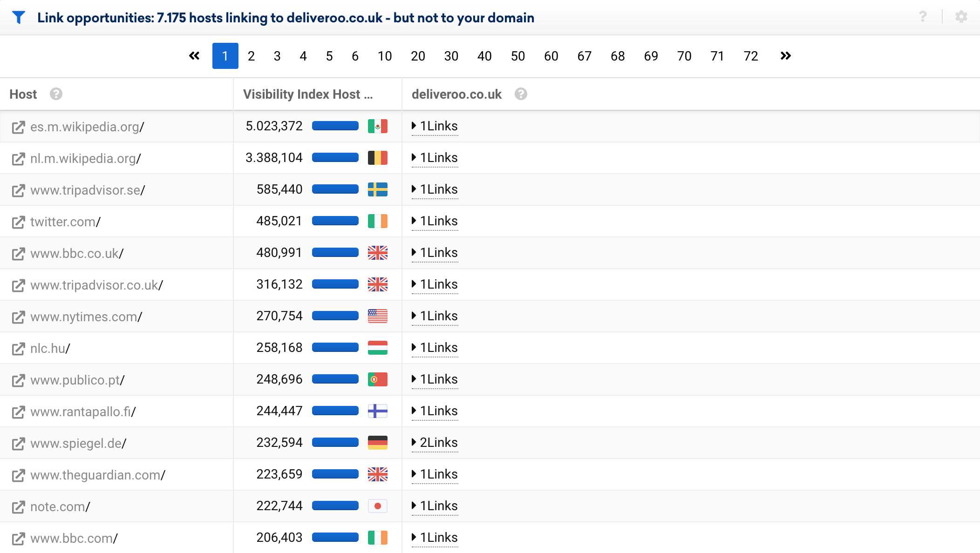Screen dimensions: 980x553
Task: Click Link opportunities panel title
Action: (x=286, y=18)
